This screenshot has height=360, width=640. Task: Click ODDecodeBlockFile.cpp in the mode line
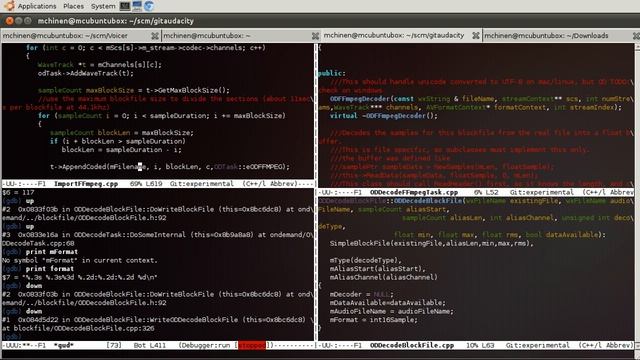(412, 345)
